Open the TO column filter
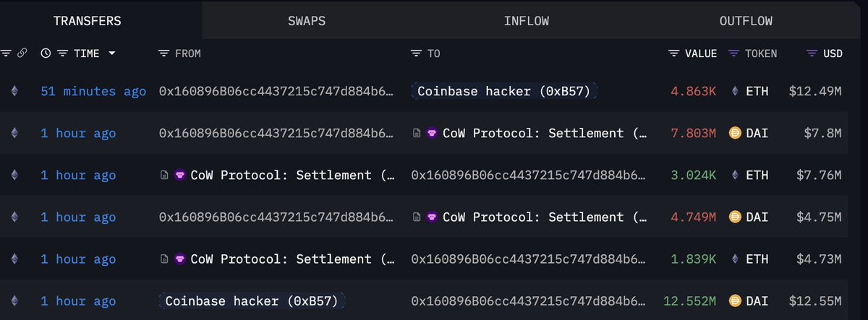Screen dimensions: 868x320 (416, 53)
